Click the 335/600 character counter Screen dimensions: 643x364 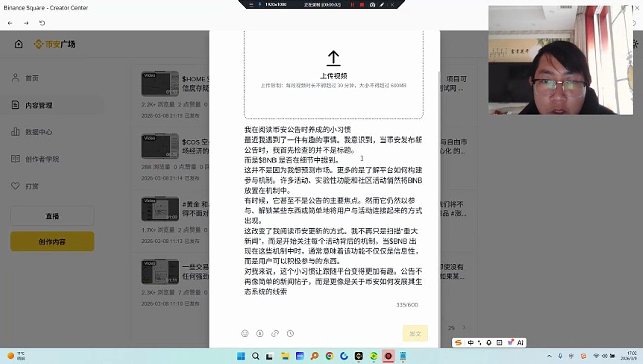coord(407,305)
